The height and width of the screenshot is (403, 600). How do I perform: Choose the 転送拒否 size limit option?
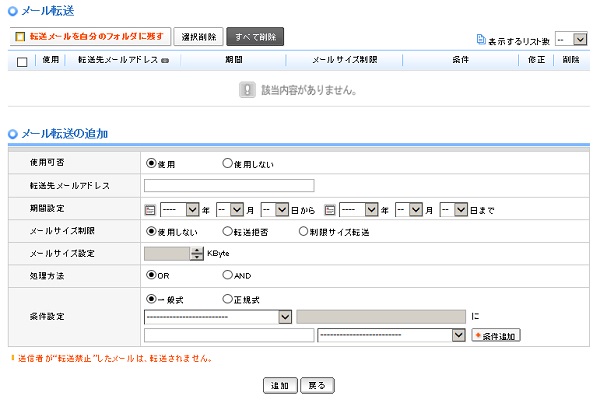pyautogui.click(x=228, y=232)
